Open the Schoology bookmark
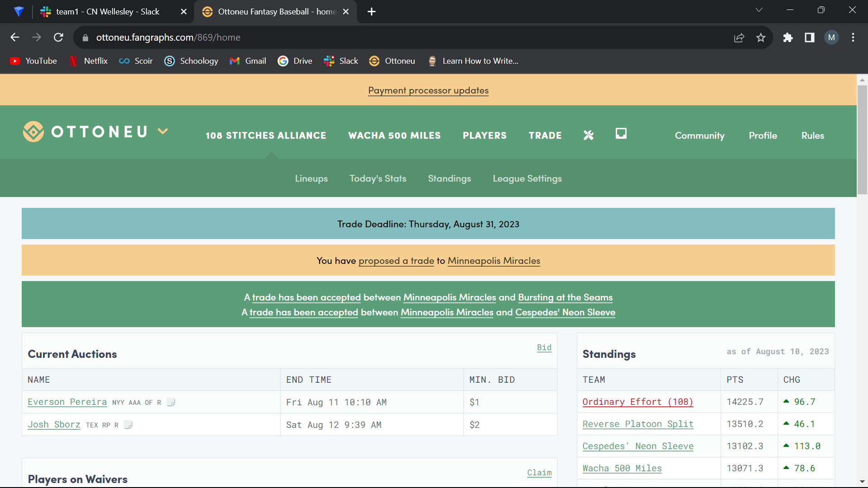 (191, 61)
